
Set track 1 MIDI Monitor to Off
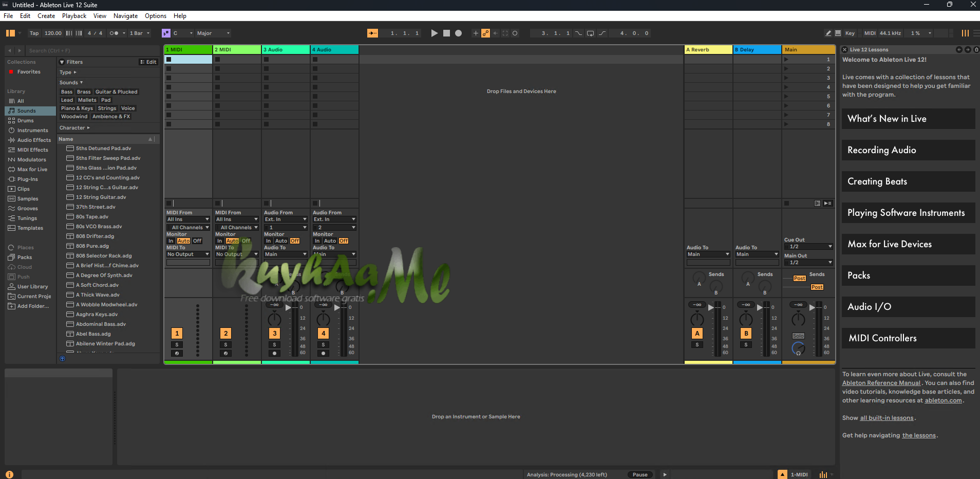click(197, 241)
